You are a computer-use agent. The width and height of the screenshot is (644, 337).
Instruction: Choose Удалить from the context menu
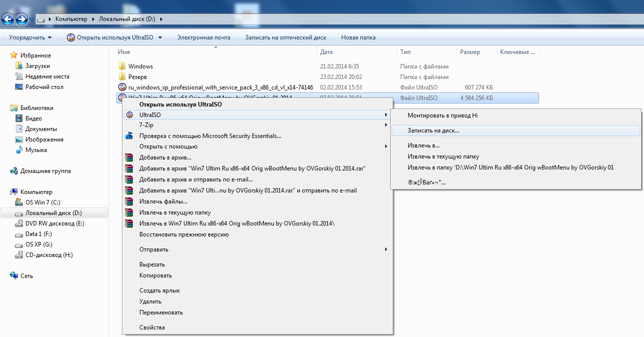[258, 301]
